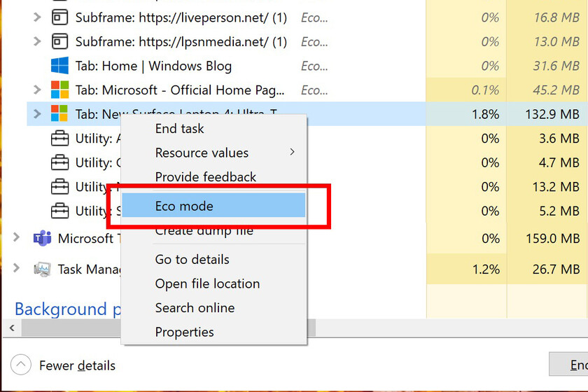The image size is (588, 392).
Task: Click the horizontal scrollbar left arrow
Action: tap(12, 328)
